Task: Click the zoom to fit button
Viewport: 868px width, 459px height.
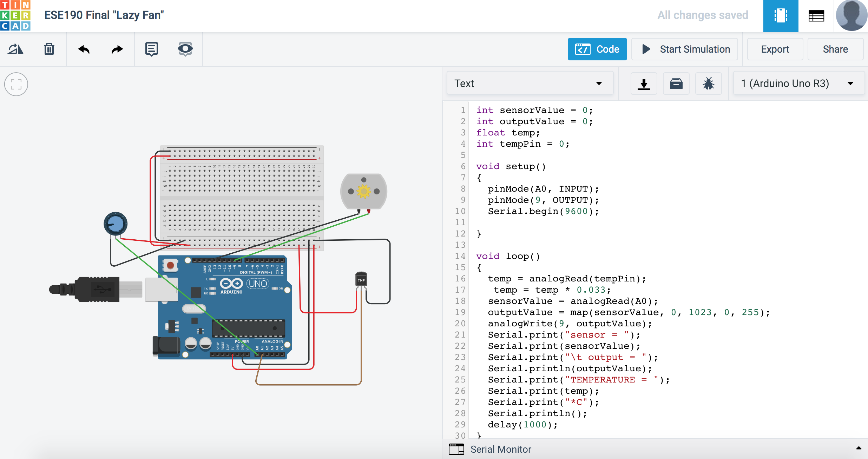Action: (16, 84)
